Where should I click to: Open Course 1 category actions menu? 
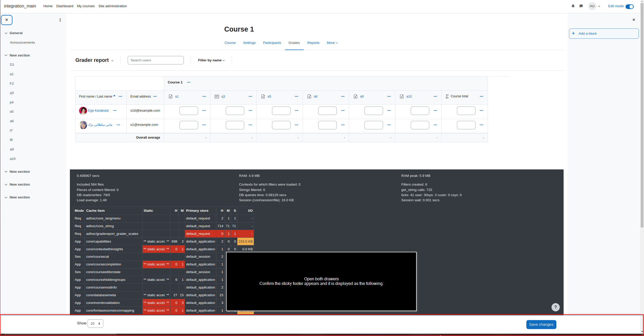point(189,82)
